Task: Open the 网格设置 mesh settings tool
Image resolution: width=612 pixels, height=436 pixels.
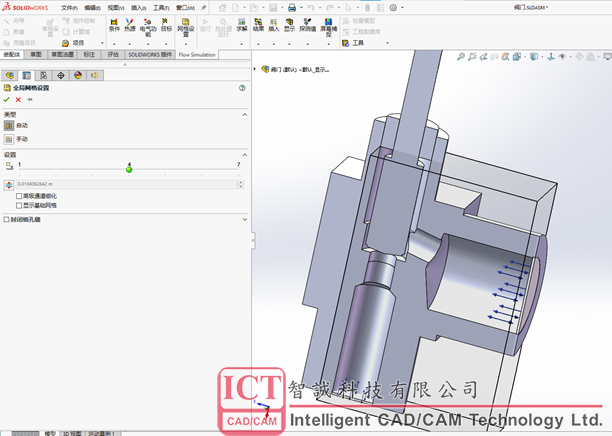Action: click(186, 27)
